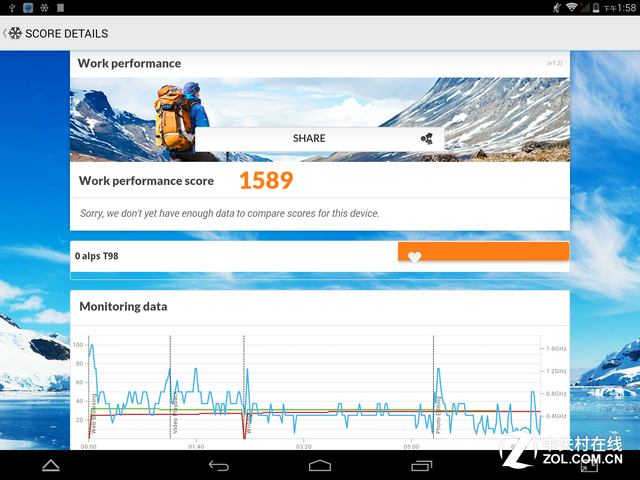Go back via SCORE DETAILS title

pos(66,33)
